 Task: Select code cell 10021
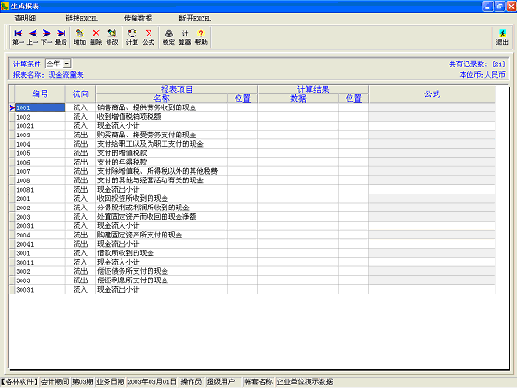[x=40, y=126]
